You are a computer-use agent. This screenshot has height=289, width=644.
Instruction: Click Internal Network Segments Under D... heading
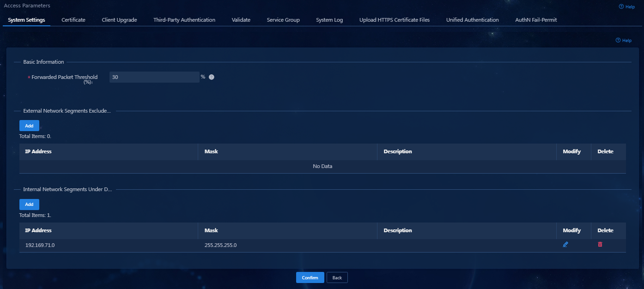[x=67, y=189]
